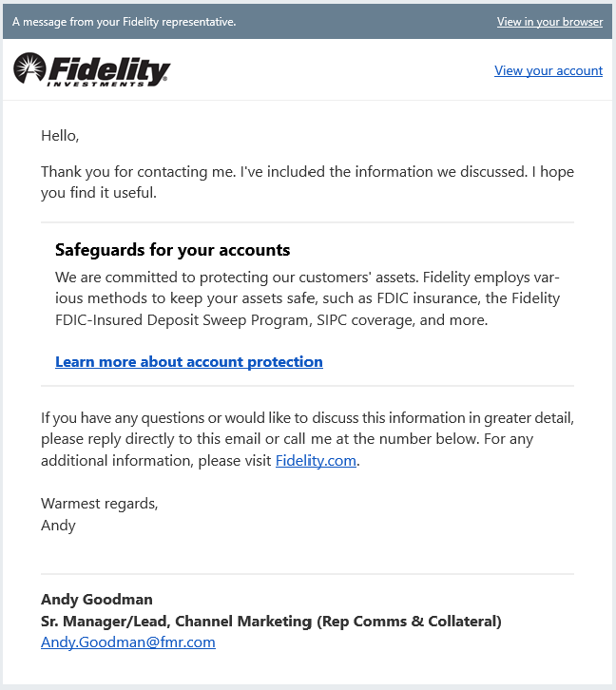Open the 'View your account' link
616x690 pixels.
[x=549, y=70]
